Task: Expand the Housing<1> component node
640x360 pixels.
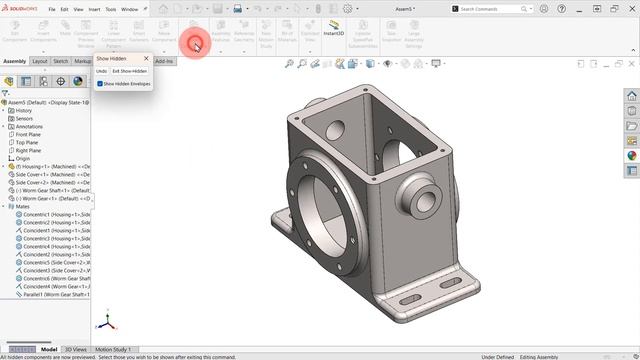Action: 3,167
